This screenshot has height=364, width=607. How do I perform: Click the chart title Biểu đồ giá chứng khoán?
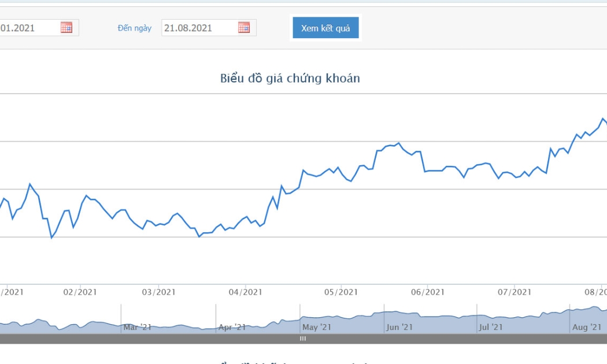coord(290,78)
